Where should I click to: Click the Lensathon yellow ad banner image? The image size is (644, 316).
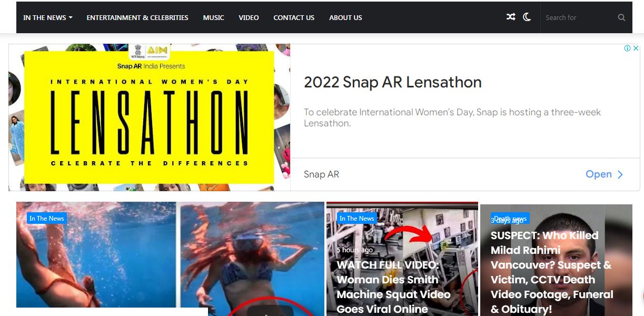click(x=150, y=117)
